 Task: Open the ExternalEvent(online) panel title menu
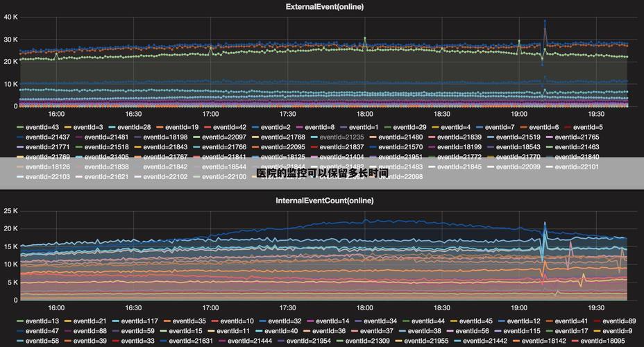coord(324,7)
